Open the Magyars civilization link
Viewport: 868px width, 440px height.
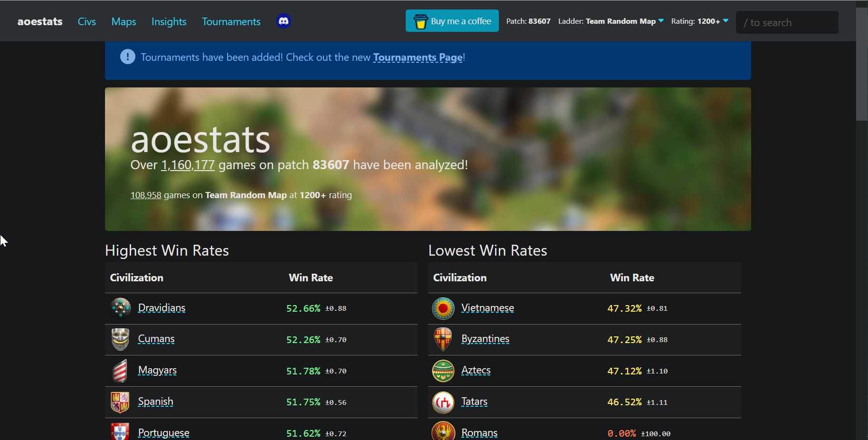click(x=157, y=370)
